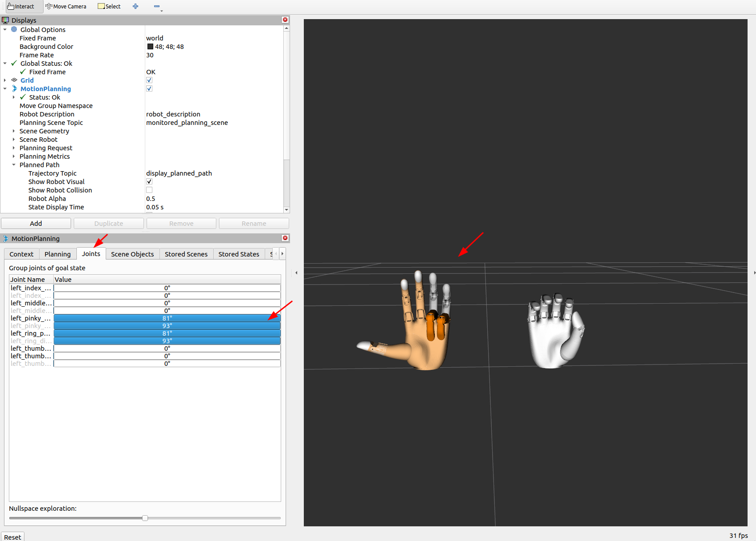Click the blue plus add-tool icon

pyautogui.click(x=135, y=6)
